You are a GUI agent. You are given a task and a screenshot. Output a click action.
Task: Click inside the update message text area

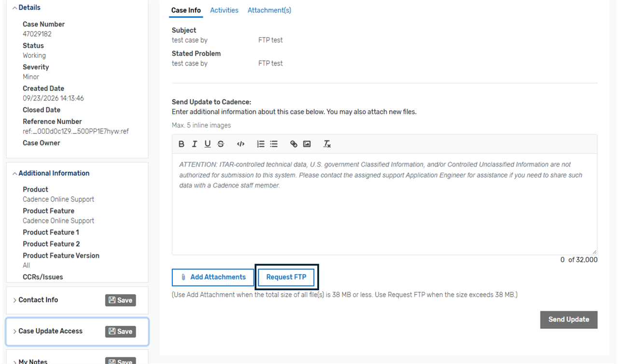click(384, 204)
